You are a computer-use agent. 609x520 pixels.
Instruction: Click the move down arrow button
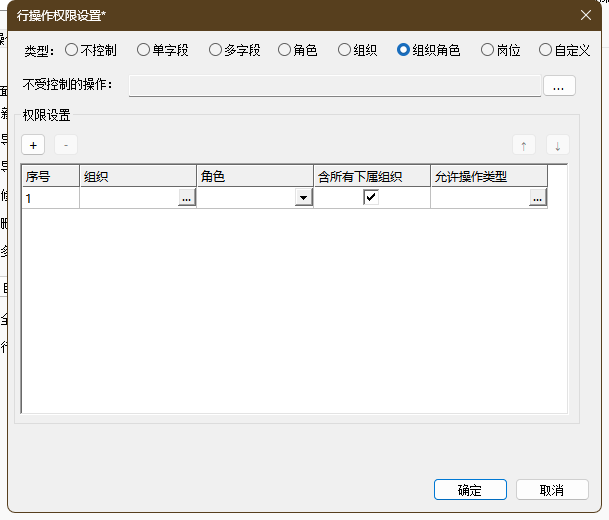tap(557, 145)
